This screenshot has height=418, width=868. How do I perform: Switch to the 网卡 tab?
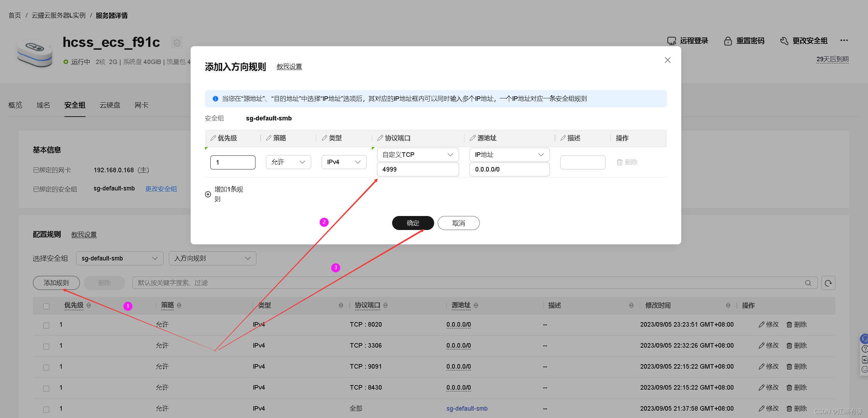(141, 105)
